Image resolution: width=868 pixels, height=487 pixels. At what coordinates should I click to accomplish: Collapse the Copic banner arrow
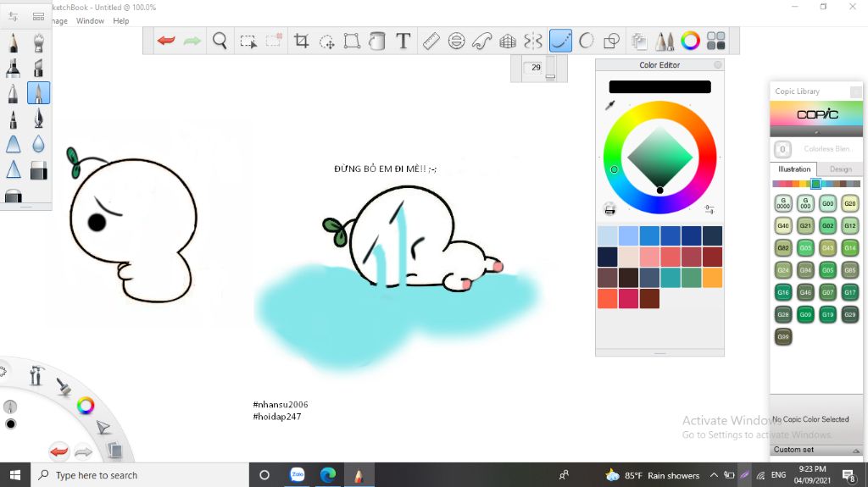coord(816,132)
